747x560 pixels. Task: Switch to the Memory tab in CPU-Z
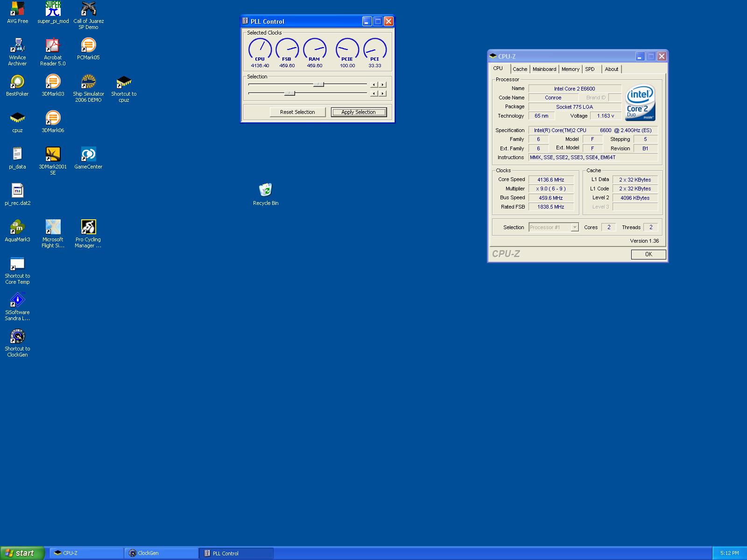(x=571, y=69)
